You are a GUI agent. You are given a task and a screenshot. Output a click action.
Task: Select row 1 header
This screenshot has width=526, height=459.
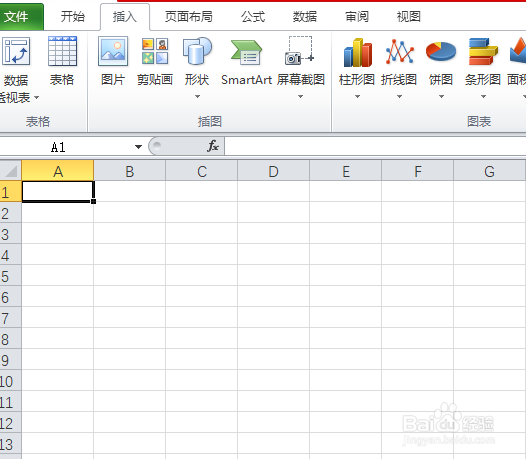pos(10,192)
